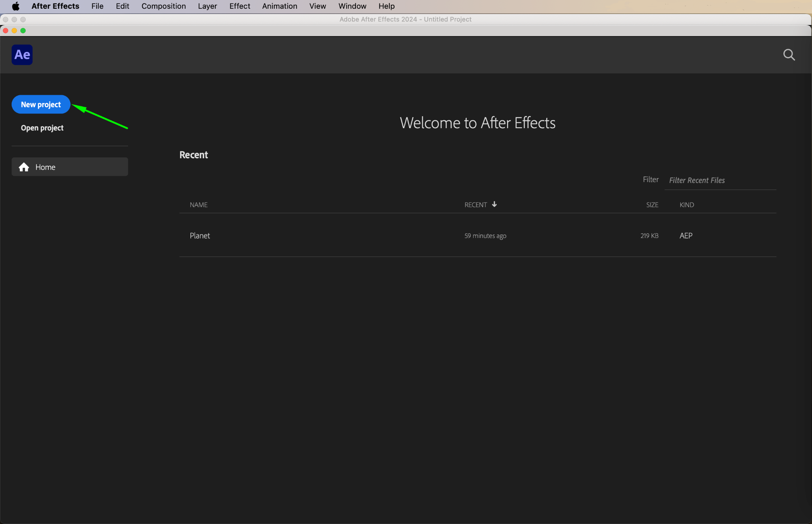Click Open project link
This screenshot has width=812, height=524.
[x=42, y=128]
